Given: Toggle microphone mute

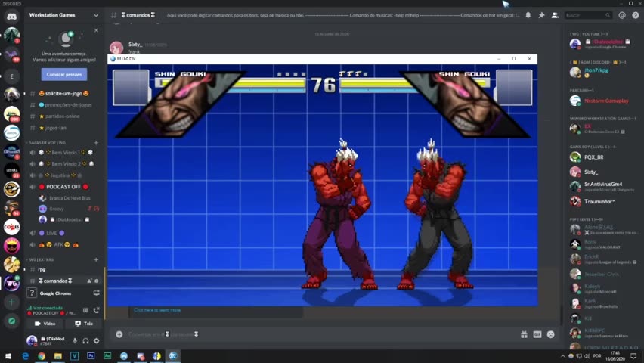Looking at the screenshot, I should (x=74, y=341).
